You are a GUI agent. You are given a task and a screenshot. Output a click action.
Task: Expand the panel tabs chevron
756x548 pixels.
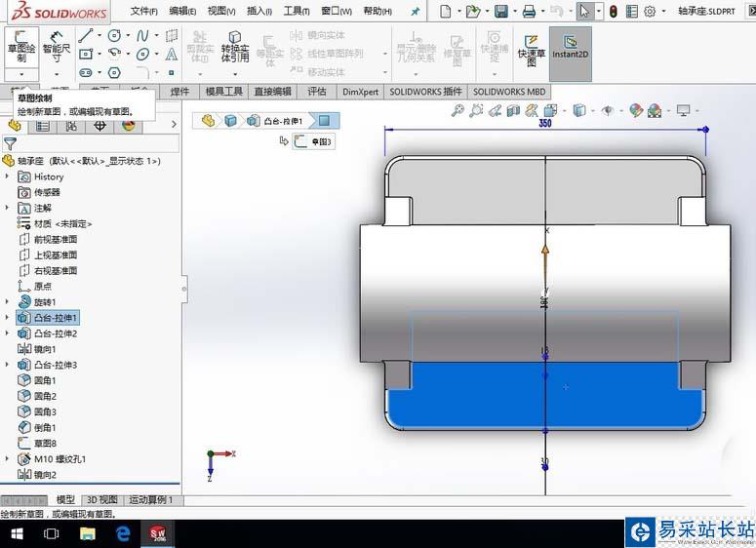174,125
